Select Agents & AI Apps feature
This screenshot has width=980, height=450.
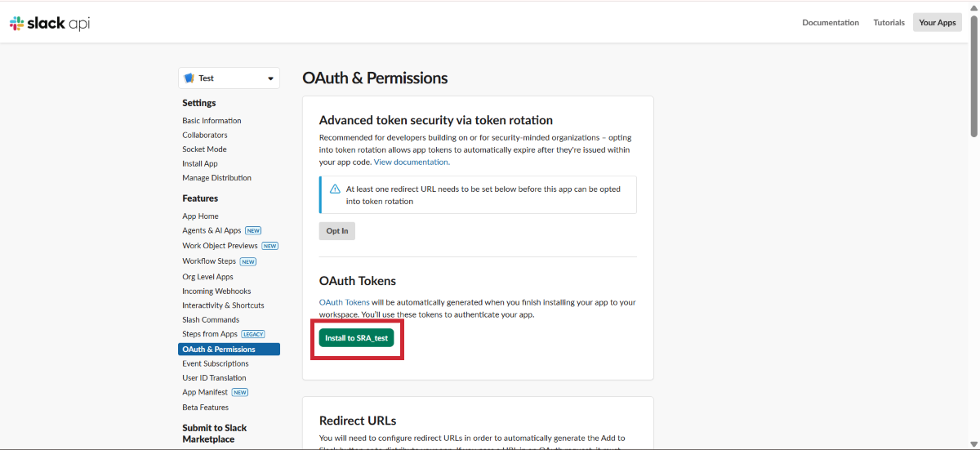pos(212,231)
